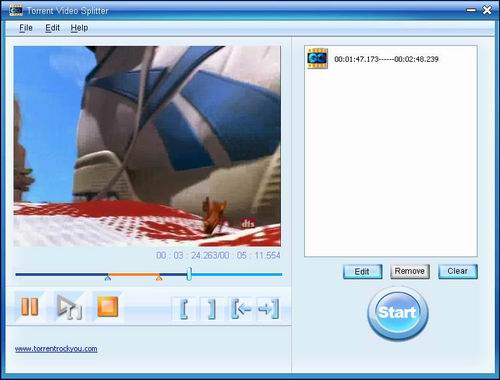Jump to segment start marker
The width and height of the screenshot is (500, 380).
(x=241, y=309)
